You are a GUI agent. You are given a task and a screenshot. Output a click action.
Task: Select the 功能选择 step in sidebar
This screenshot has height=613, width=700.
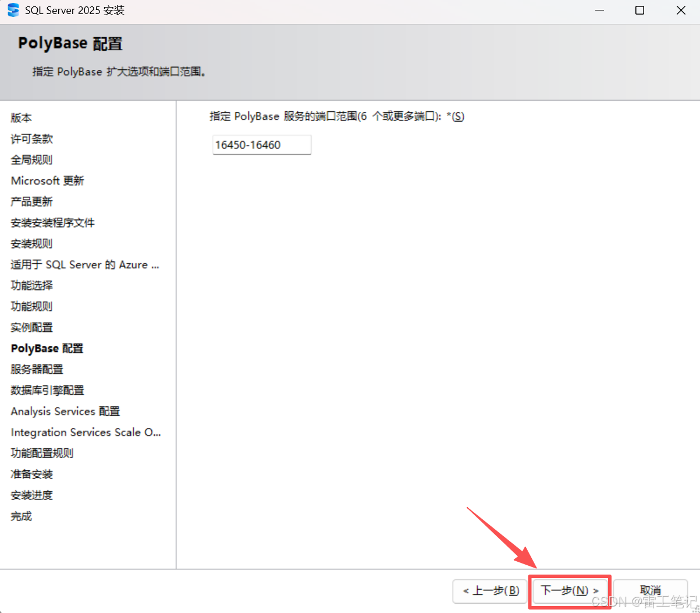32,285
